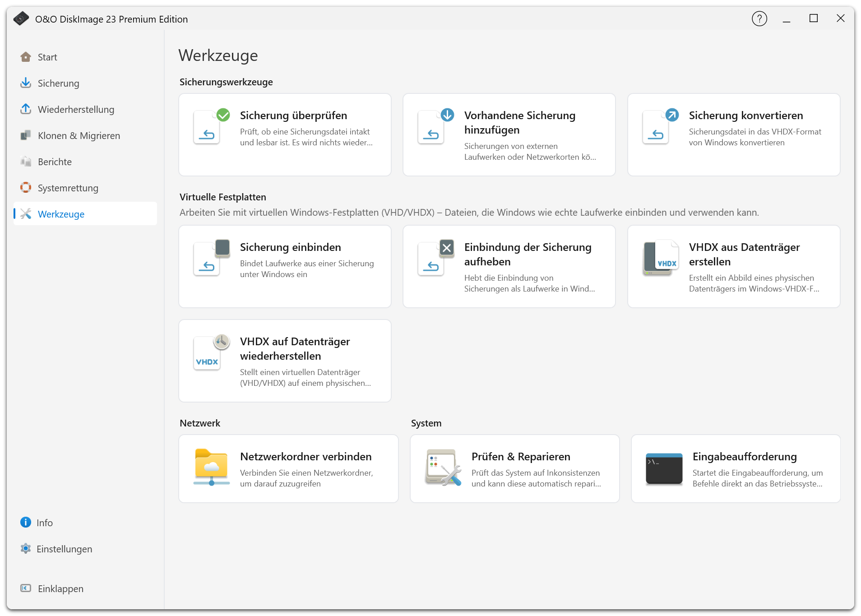The height and width of the screenshot is (616, 861).
Task: Click the VHDX aus Datenträger erstellen icon
Action: pyautogui.click(x=661, y=258)
